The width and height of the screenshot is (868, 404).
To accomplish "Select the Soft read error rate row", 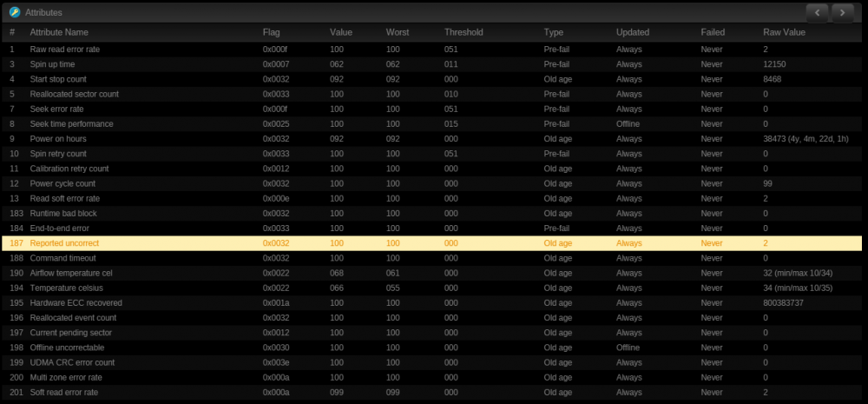I will click(431, 393).
